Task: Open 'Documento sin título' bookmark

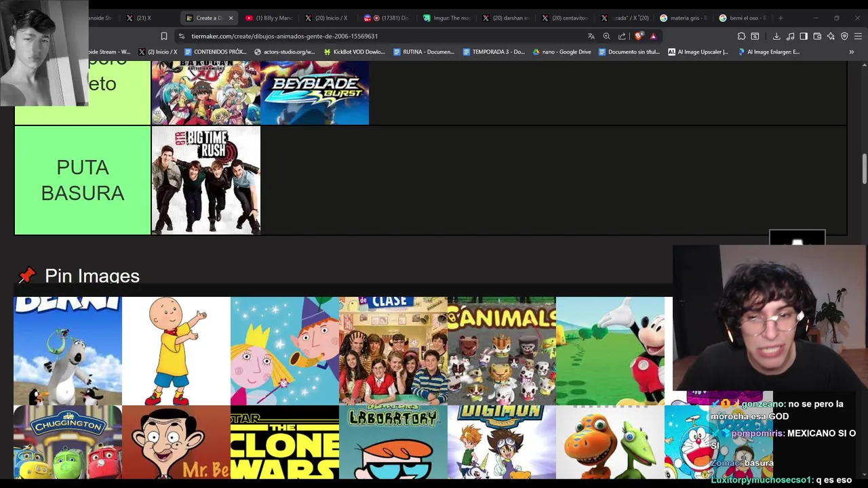Action: pyautogui.click(x=629, y=52)
